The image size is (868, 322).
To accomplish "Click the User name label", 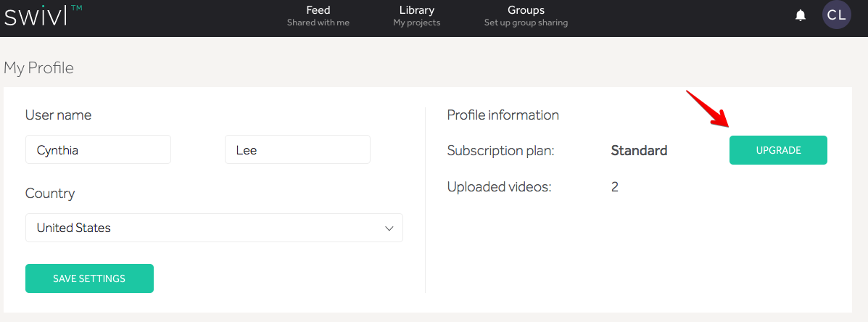I will [58, 115].
